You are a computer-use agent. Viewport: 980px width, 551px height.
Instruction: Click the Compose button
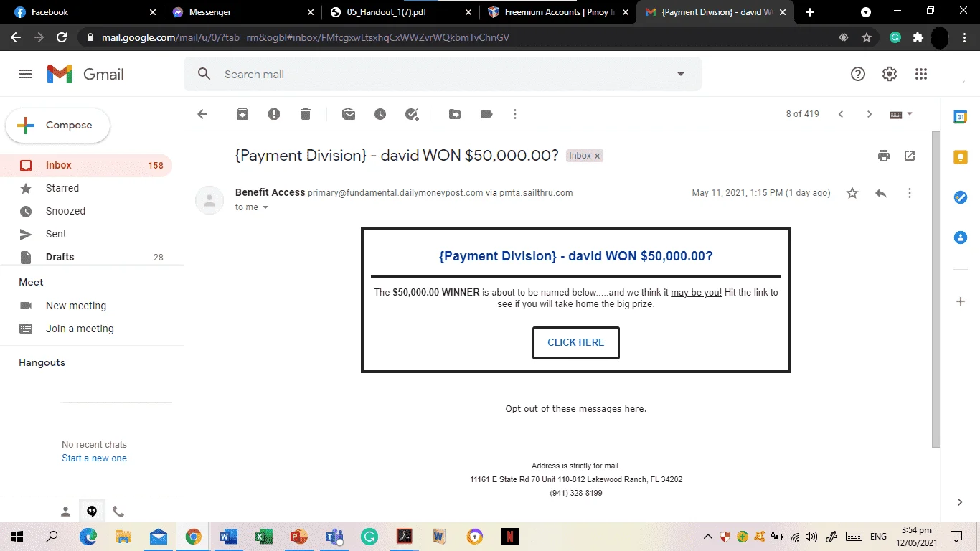point(58,126)
